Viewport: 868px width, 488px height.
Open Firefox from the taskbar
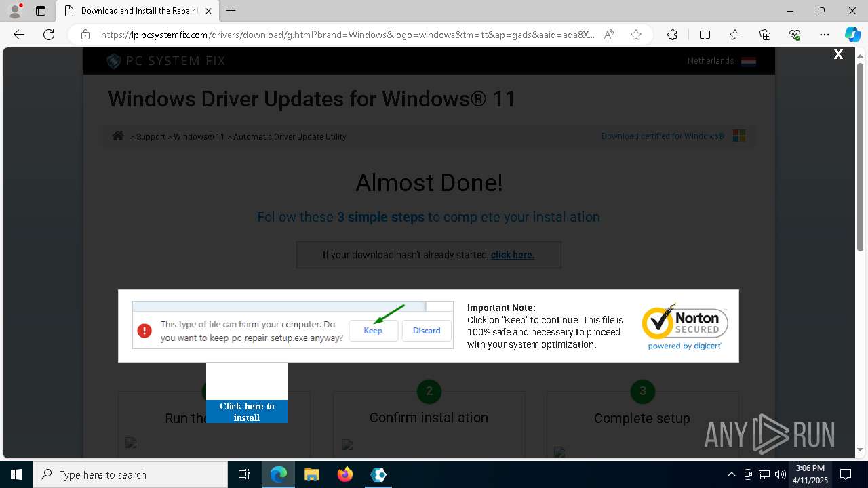coord(345,474)
